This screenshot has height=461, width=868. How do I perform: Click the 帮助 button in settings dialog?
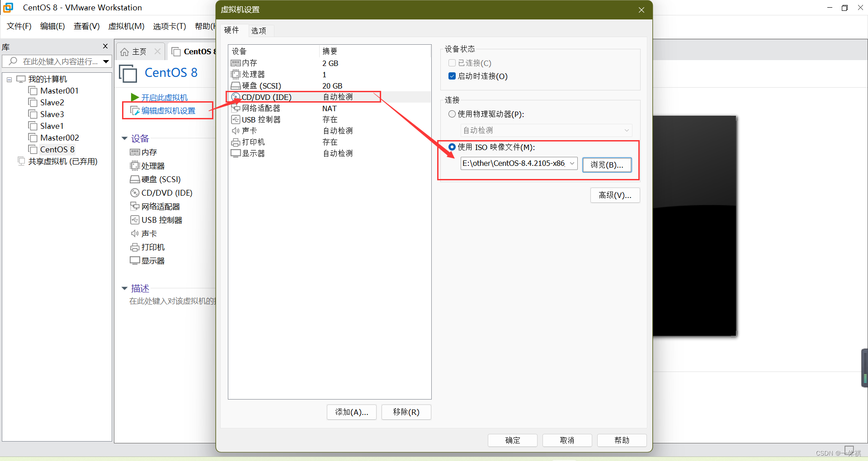(622, 440)
